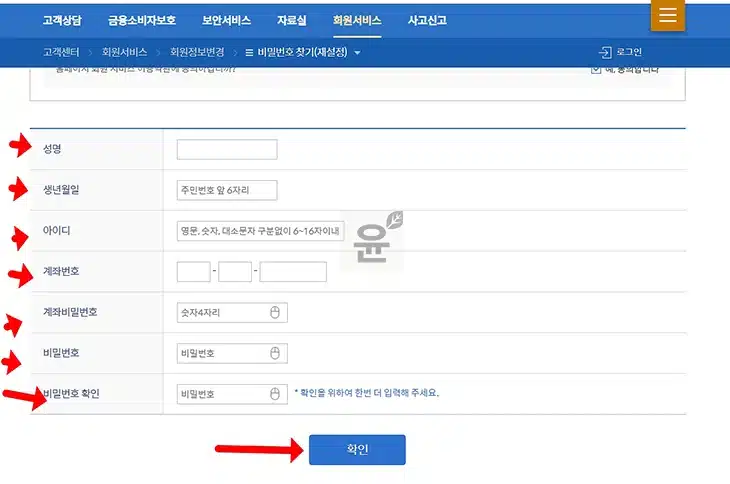Expand the 비밀번호 찾기(재설정) dropdown arrow

click(x=357, y=53)
